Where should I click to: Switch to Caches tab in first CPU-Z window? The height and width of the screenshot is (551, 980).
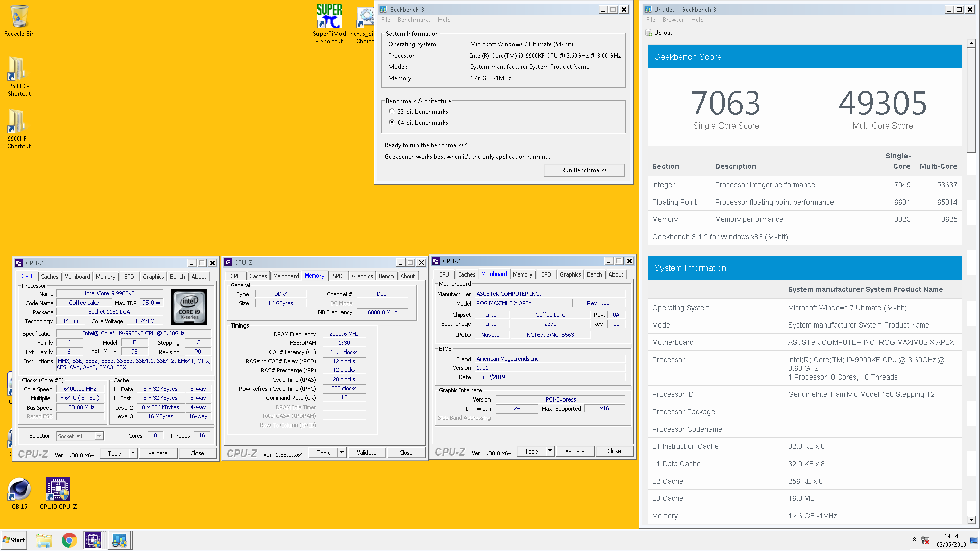point(50,277)
